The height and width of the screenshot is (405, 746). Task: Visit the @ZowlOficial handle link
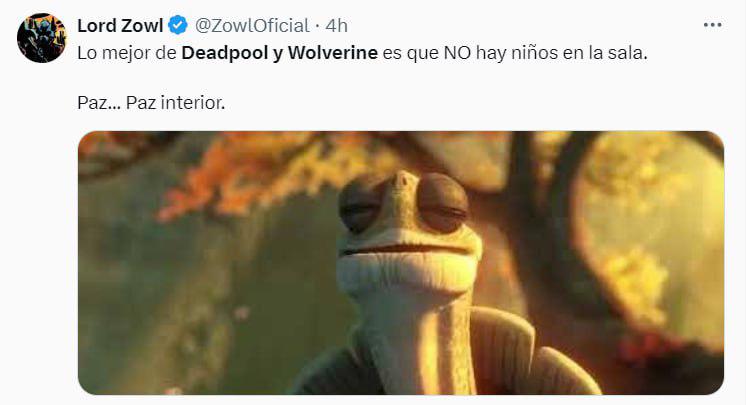point(252,26)
